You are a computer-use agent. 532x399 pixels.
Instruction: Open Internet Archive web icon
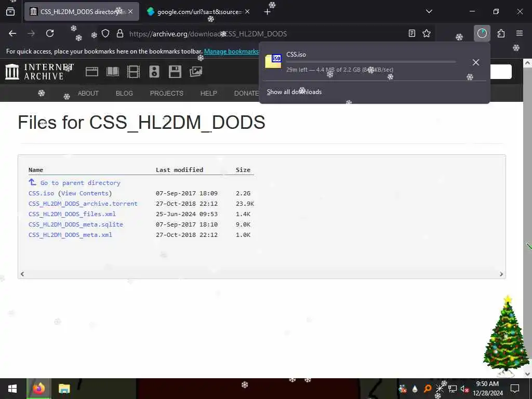tap(91, 72)
